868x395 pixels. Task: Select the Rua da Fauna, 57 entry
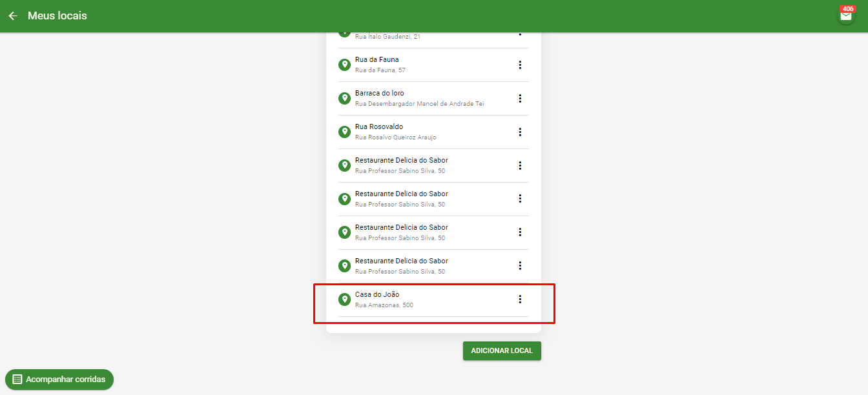(x=433, y=65)
